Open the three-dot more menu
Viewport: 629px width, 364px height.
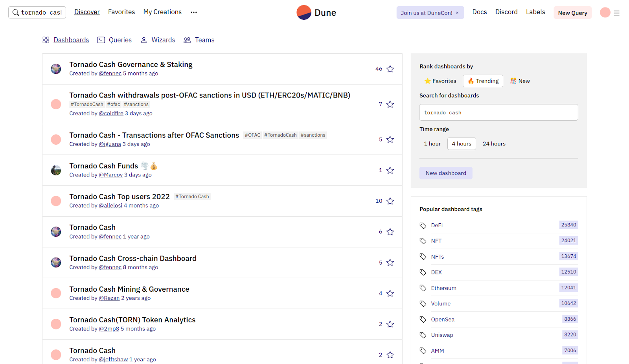click(194, 12)
